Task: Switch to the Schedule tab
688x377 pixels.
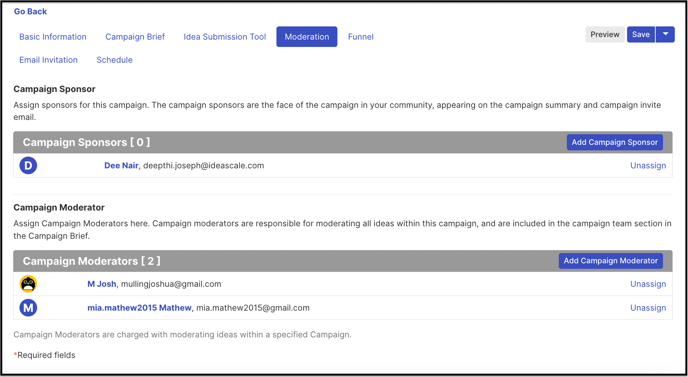Action: point(115,60)
